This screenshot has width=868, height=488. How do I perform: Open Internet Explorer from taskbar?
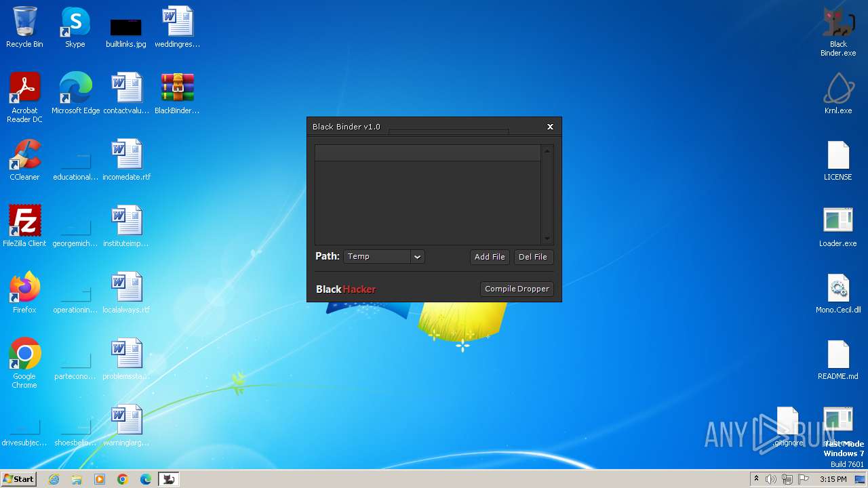[x=54, y=479]
